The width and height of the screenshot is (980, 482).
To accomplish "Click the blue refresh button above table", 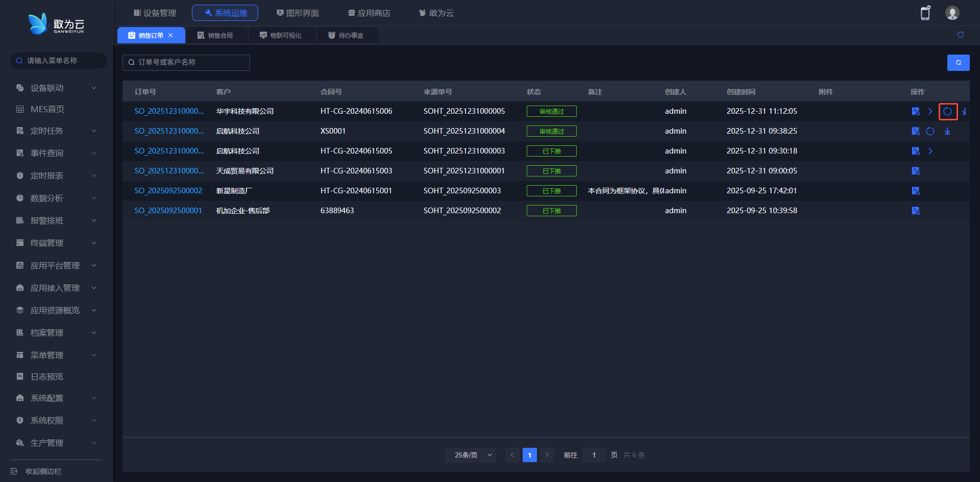I will click(958, 63).
